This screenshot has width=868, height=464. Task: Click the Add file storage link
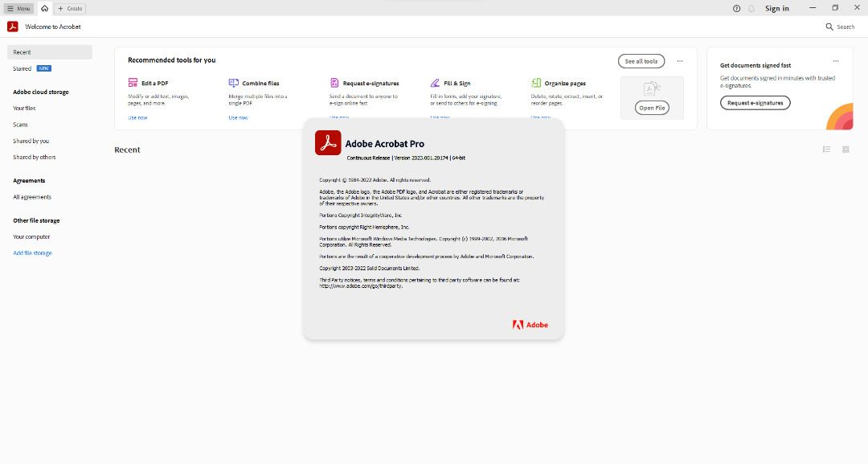(x=32, y=253)
